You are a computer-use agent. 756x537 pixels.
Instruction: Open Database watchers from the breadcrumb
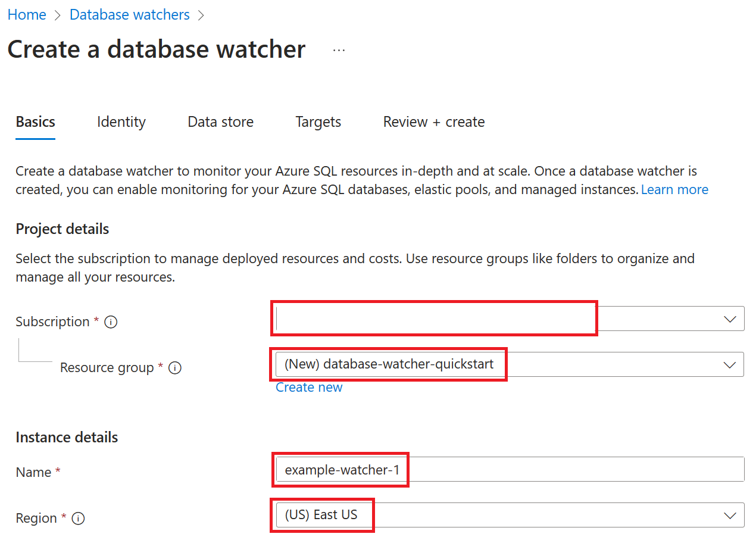(129, 14)
